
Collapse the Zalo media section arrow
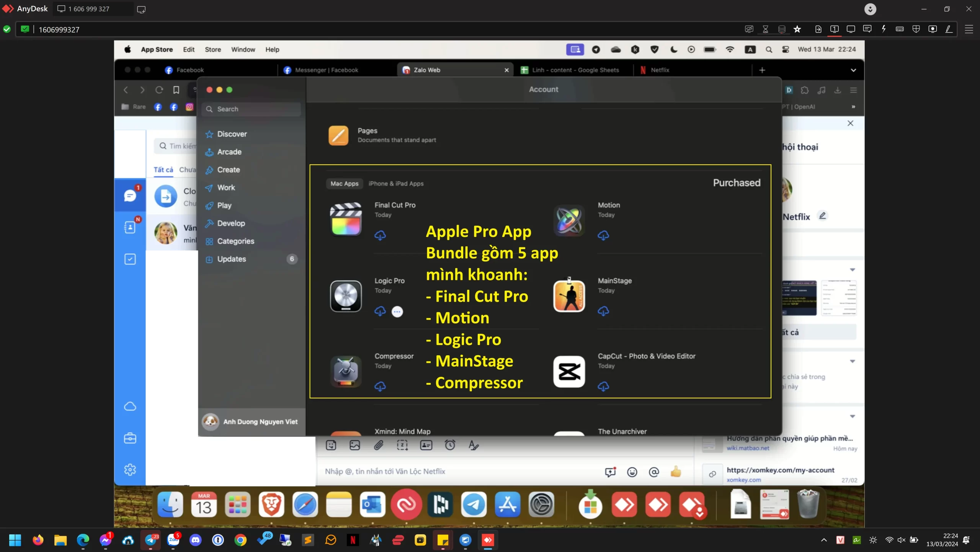(853, 270)
